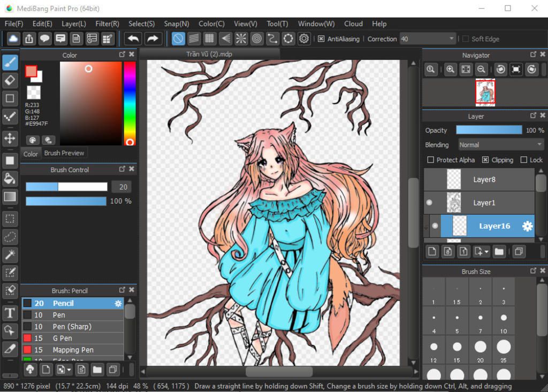Open brush panel add-brush dropdown arrow
Viewport: 548px width, 392px height.
pyautogui.click(x=69, y=370)
